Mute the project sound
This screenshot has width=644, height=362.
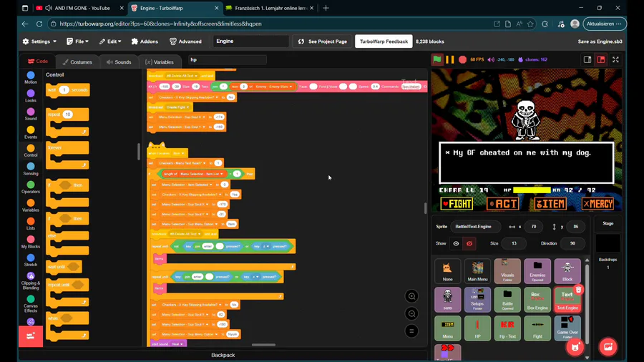coord(491,59)
